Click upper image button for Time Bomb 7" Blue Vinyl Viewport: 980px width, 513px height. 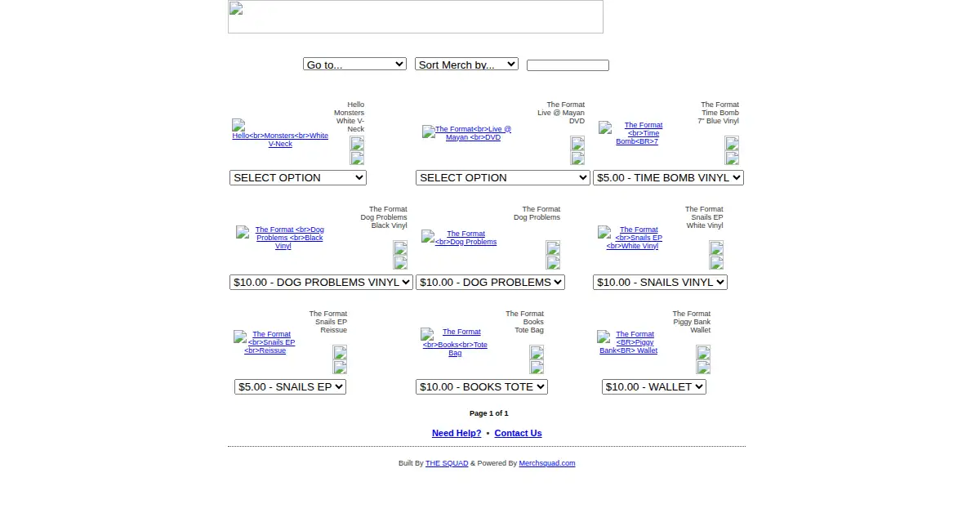click(732, 143)
